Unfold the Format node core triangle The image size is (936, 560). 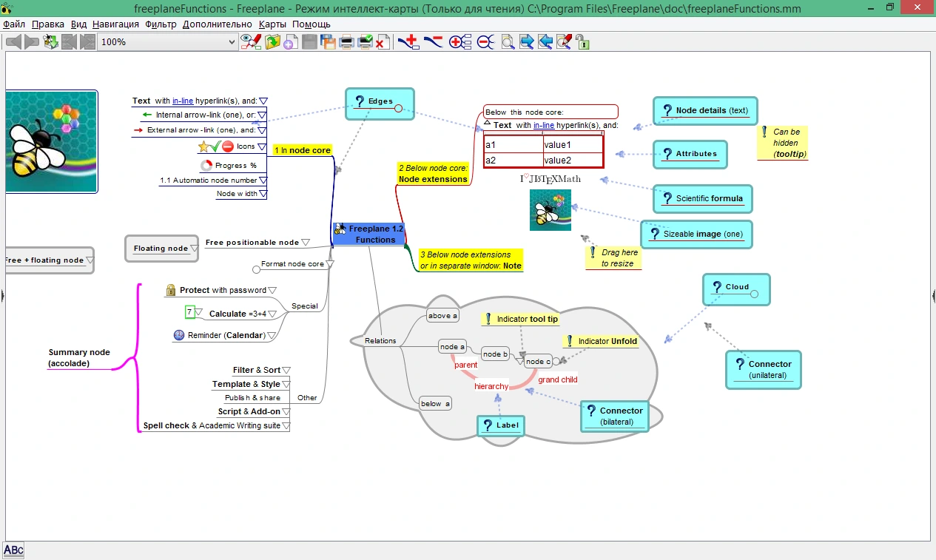pos(330,264)
